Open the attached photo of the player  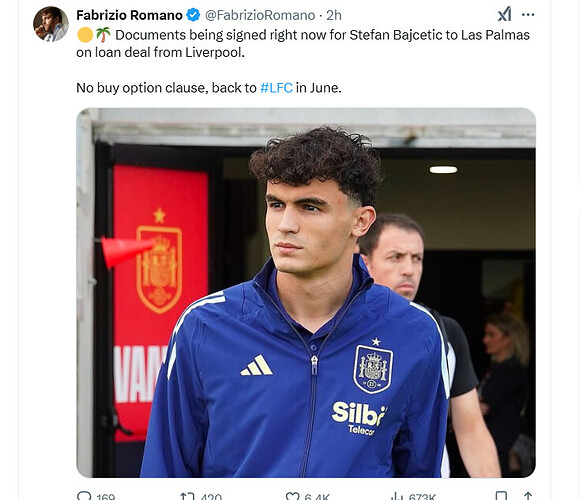[x=306, y=293]
